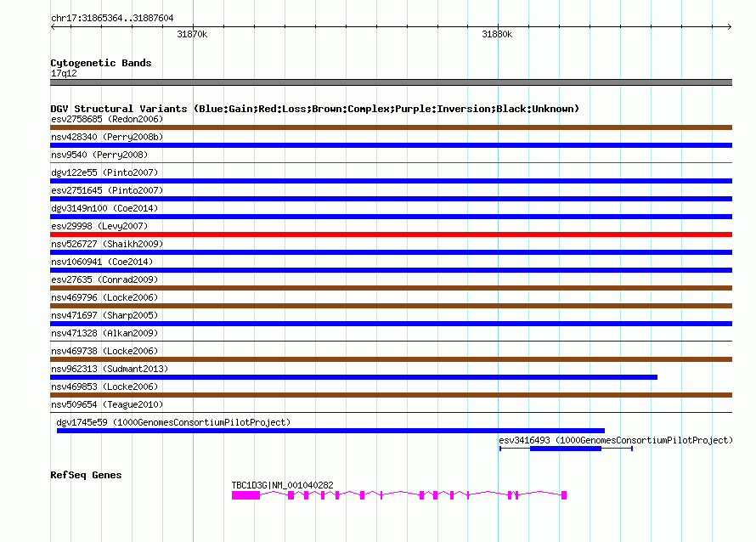Click the esv2758685 (Redon2006) brown variant bar
756x542 pixels.
391,127
